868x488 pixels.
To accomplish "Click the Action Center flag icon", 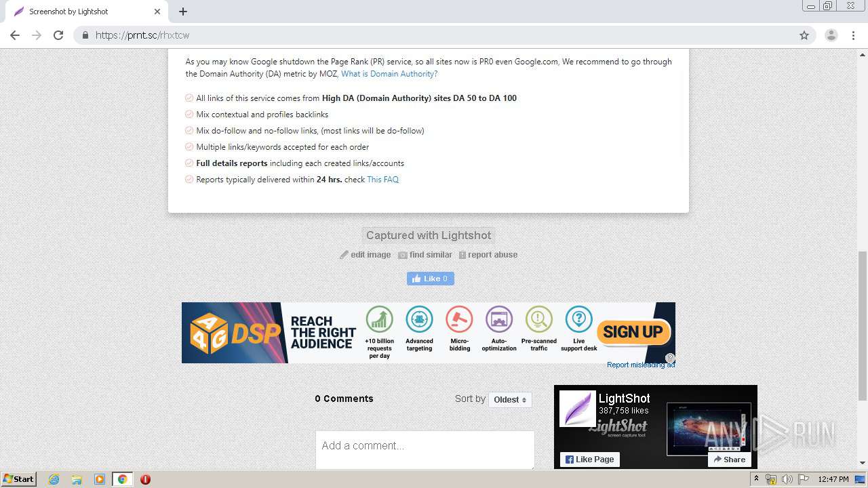I will tap(804, 479).
